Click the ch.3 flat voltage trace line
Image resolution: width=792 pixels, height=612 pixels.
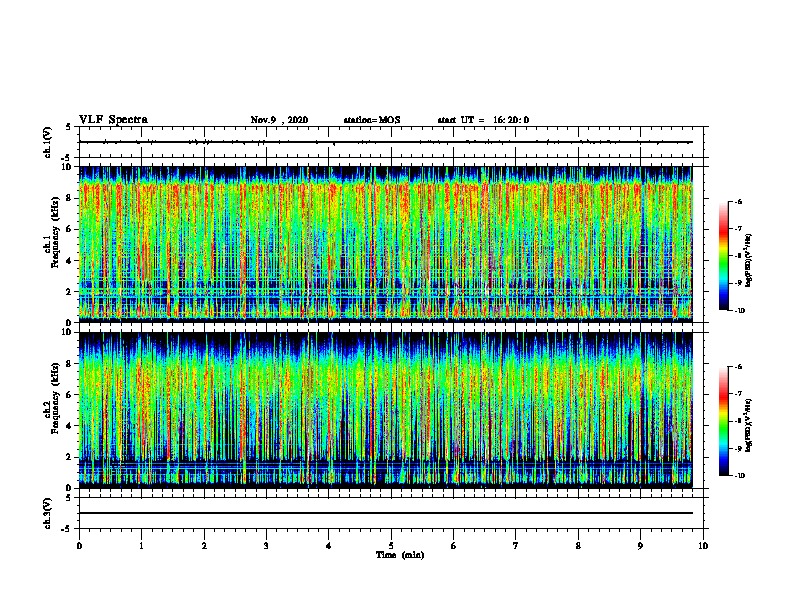[385, 513]
